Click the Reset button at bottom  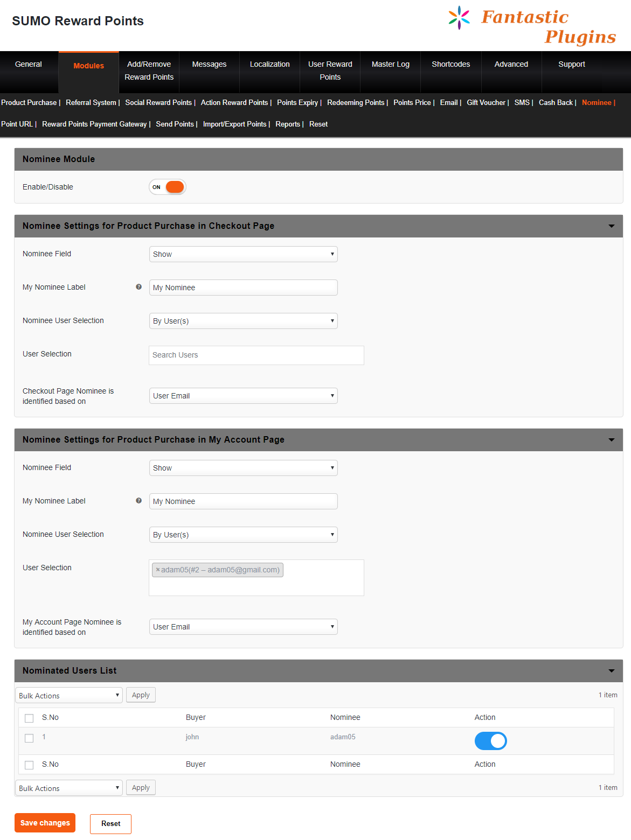tap(111, 823)
